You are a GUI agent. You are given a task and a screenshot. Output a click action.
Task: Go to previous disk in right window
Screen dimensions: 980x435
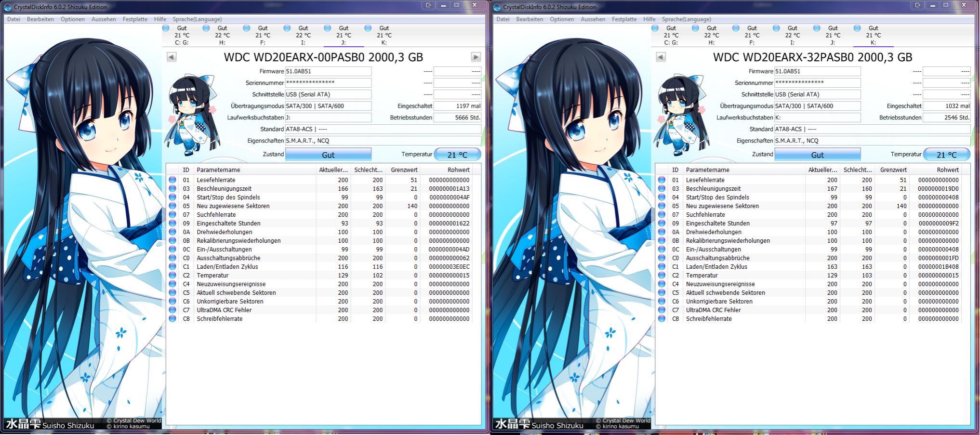point(661,57)
